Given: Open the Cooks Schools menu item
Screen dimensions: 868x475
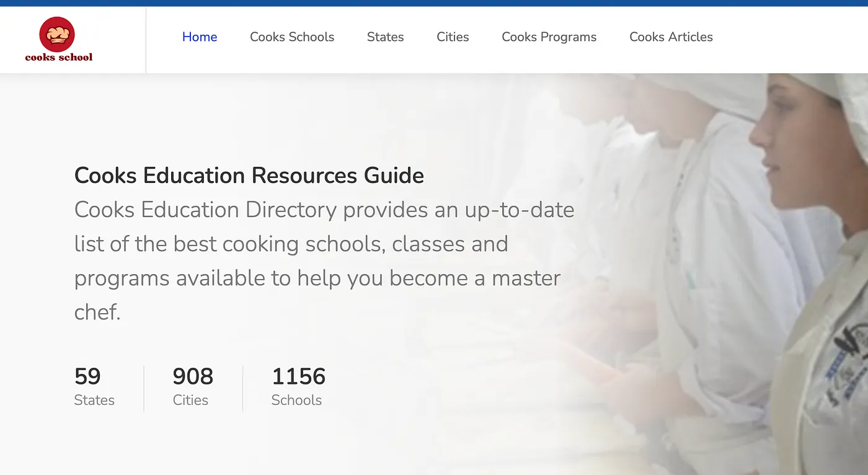Looking at the screenshot, I should click(292, 37).
